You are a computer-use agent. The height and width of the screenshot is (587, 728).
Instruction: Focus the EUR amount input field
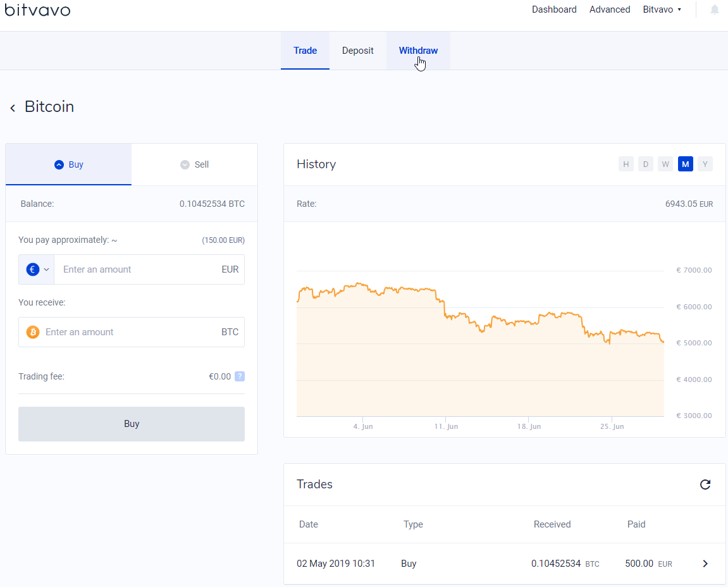pos(149,269)
